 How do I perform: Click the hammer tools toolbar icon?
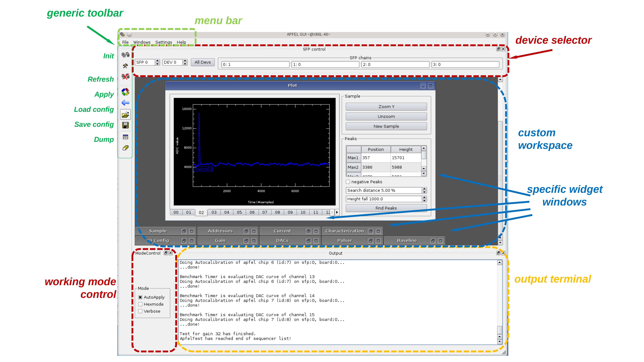pos(125,66)
